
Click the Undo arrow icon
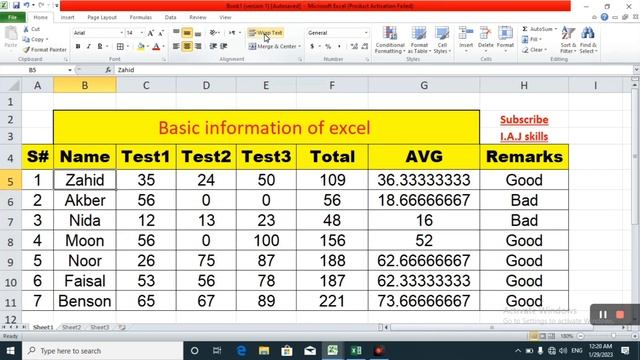pos(27,5)
